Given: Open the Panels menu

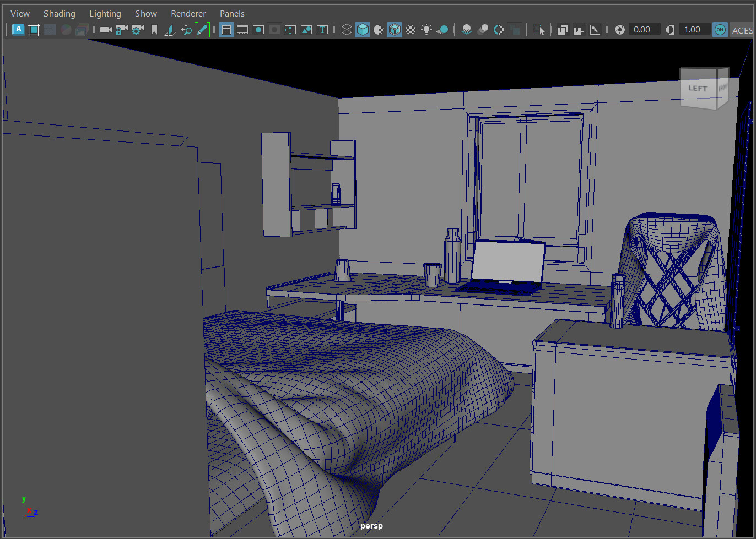Looking at the screenshot, I should pos(232,13).
